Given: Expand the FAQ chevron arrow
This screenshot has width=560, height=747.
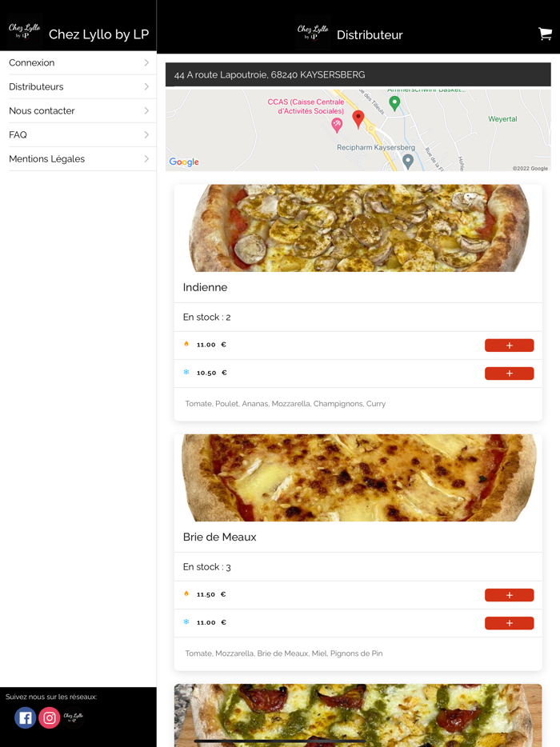Looking at the screenshot, I should (x=146, y=134).
